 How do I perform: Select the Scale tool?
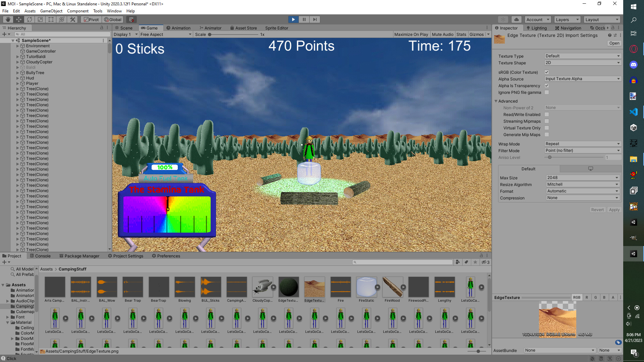point(40,19)
